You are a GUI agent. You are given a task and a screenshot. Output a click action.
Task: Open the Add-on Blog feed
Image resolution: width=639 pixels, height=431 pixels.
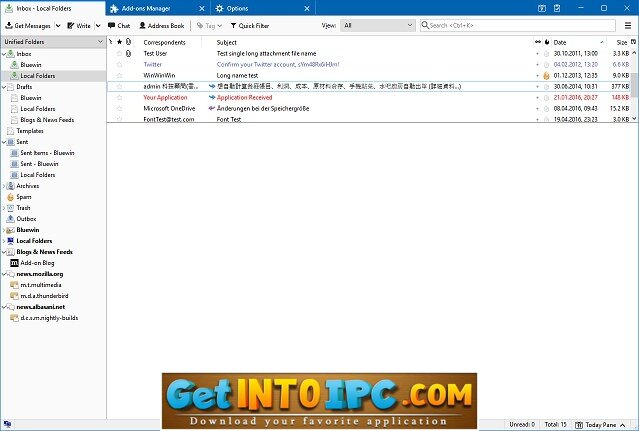pyautogui.click(x=37, y=263)
